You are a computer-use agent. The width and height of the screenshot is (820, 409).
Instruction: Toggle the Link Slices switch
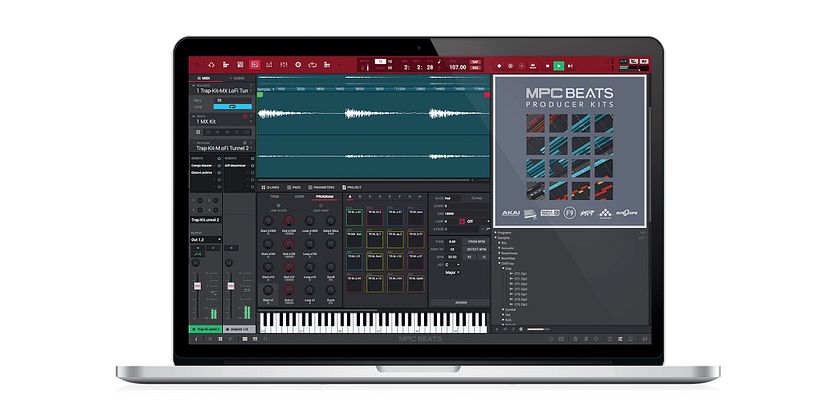pyautogui.click(x=278, y=206)
